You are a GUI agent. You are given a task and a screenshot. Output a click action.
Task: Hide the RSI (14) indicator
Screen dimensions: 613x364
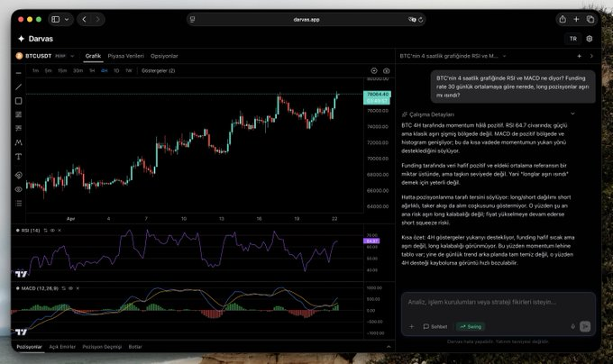(x=52, y=231)
